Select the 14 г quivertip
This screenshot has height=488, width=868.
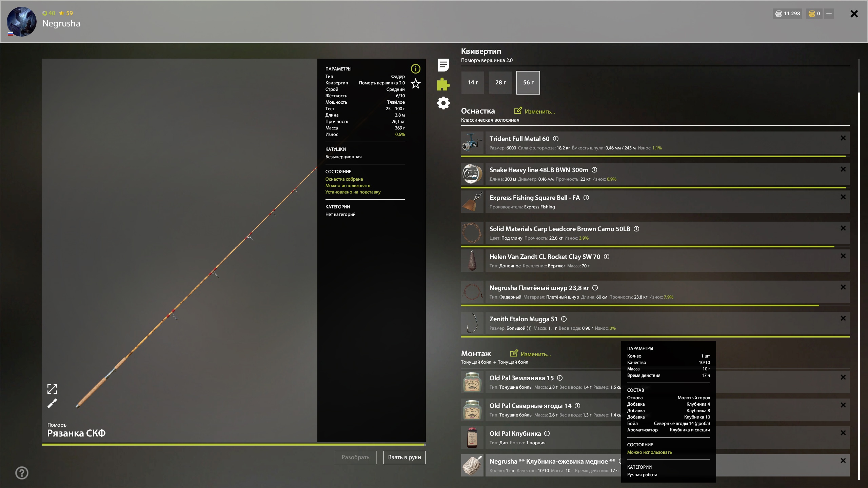(473, 82)
